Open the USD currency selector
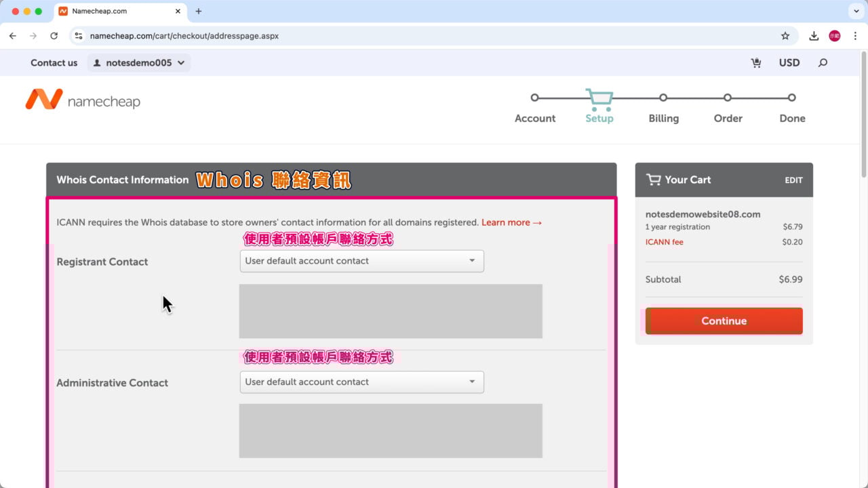Screen dimensions: 868x488 pyautogui.click(x=789, y=63)
